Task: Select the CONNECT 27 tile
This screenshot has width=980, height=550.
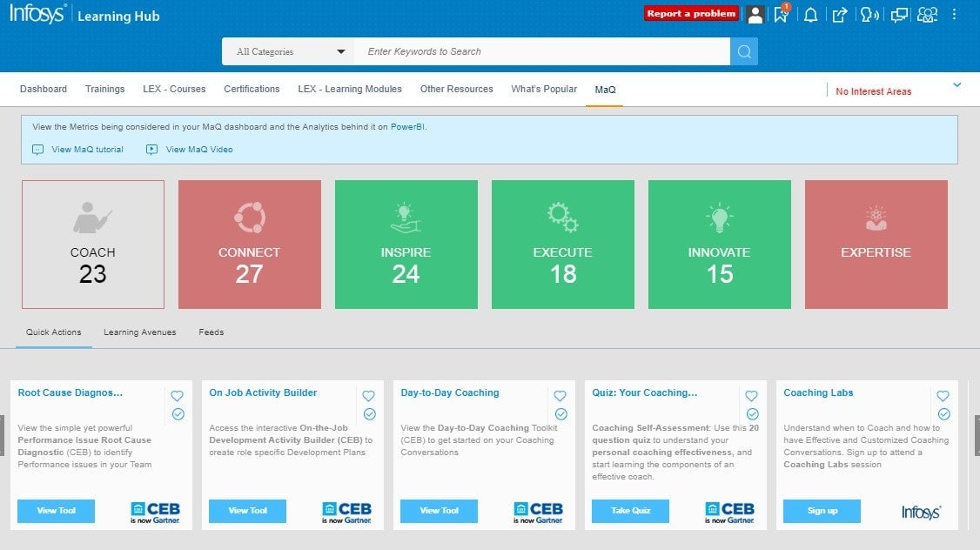Action: click(x=250, y=245)
